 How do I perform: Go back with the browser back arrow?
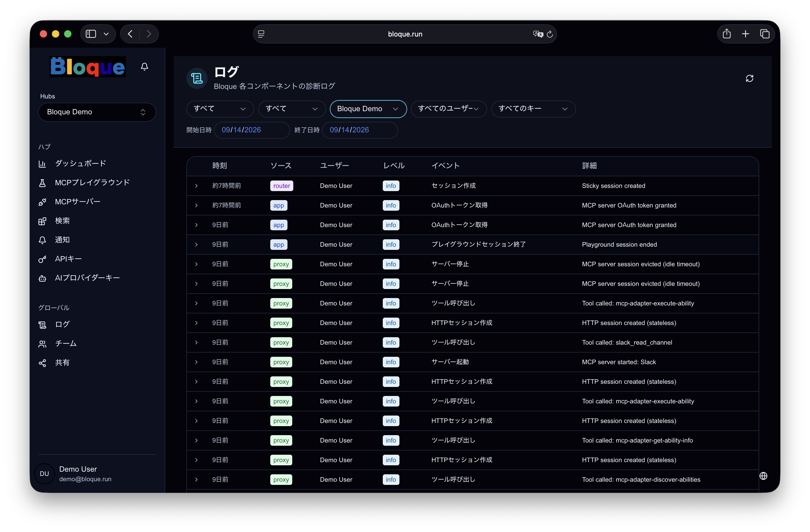pyautogui.click(x=130, y=34)
